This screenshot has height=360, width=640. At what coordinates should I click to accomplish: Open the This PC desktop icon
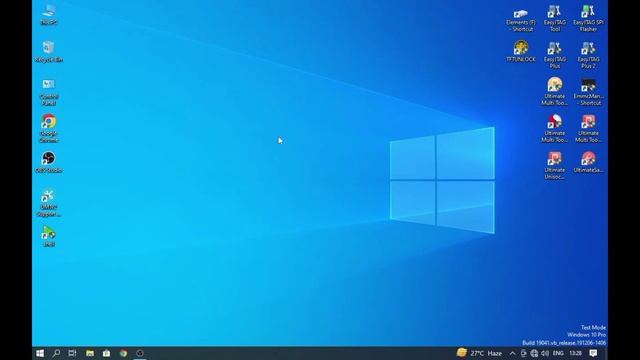tap(49, 15)
